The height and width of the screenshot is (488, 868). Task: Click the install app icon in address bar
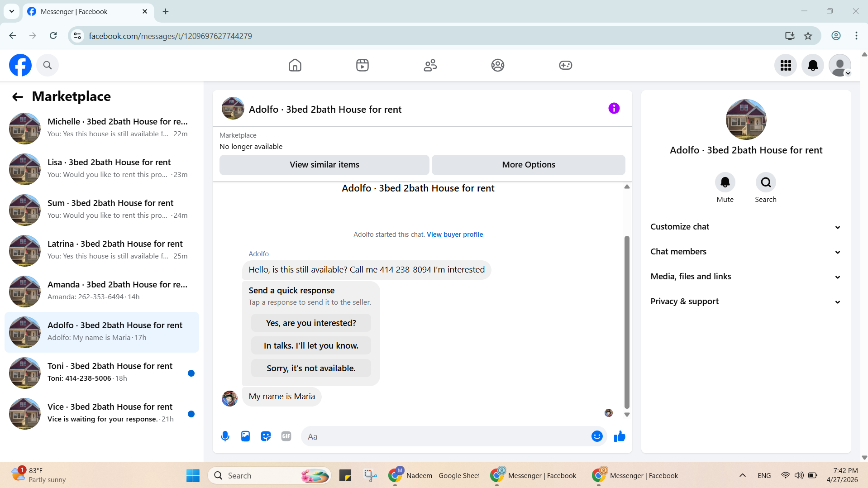[790, 36]
